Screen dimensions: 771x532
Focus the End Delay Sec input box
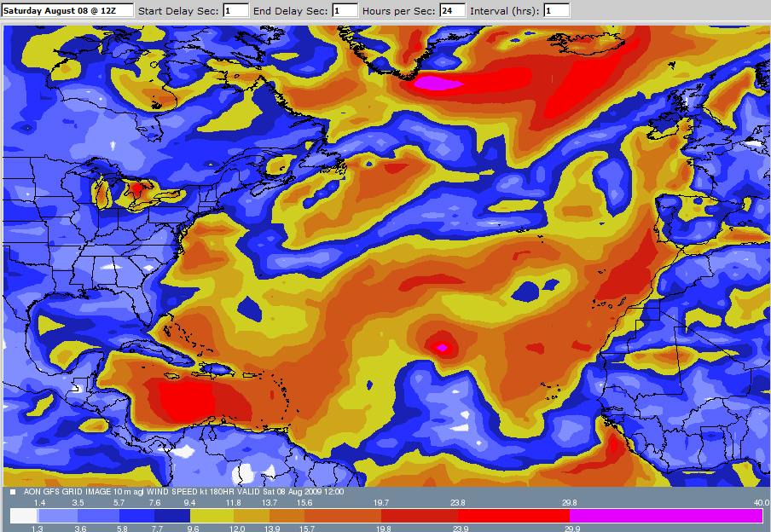point(345,10)
